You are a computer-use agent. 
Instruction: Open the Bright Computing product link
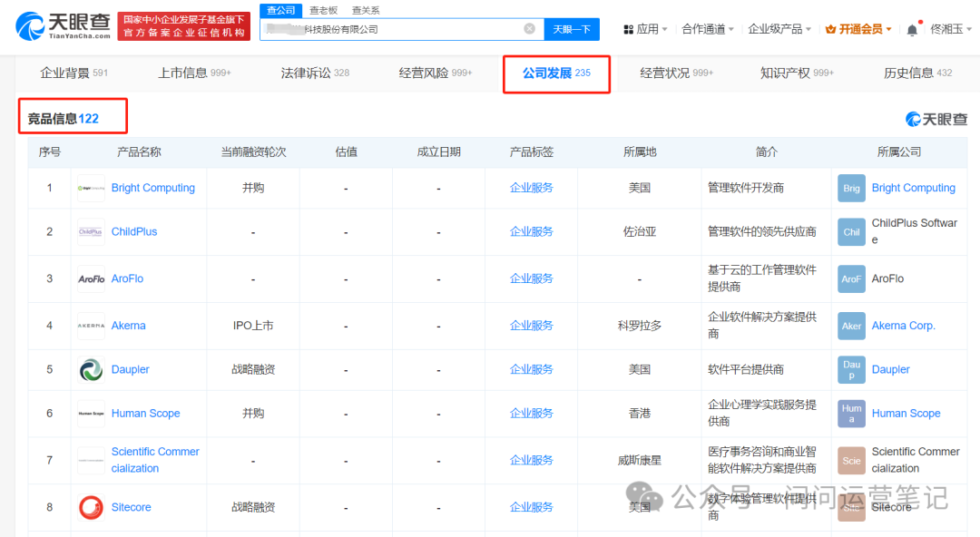click(x=153, y=188)
